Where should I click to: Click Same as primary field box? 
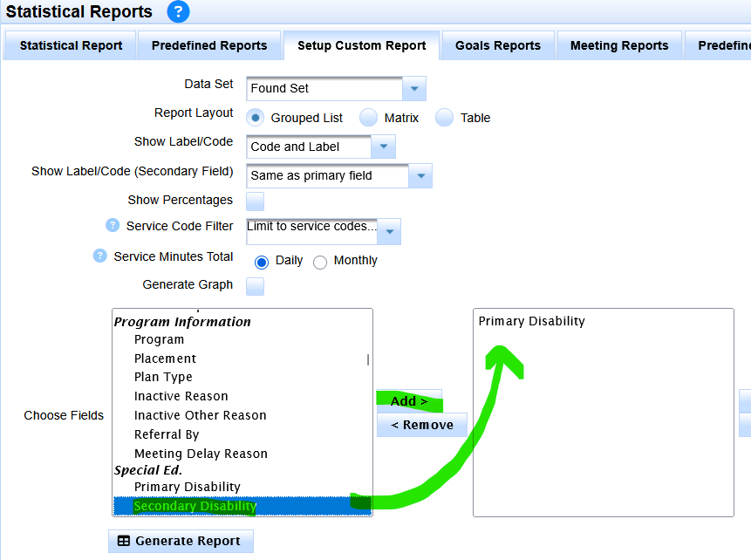click(328, 176)
